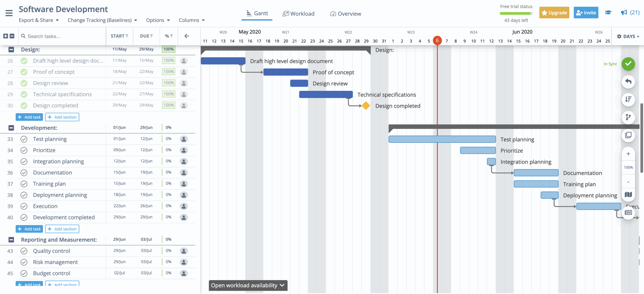Click the map view icon

pyautogui.click(x=628, y=195)
